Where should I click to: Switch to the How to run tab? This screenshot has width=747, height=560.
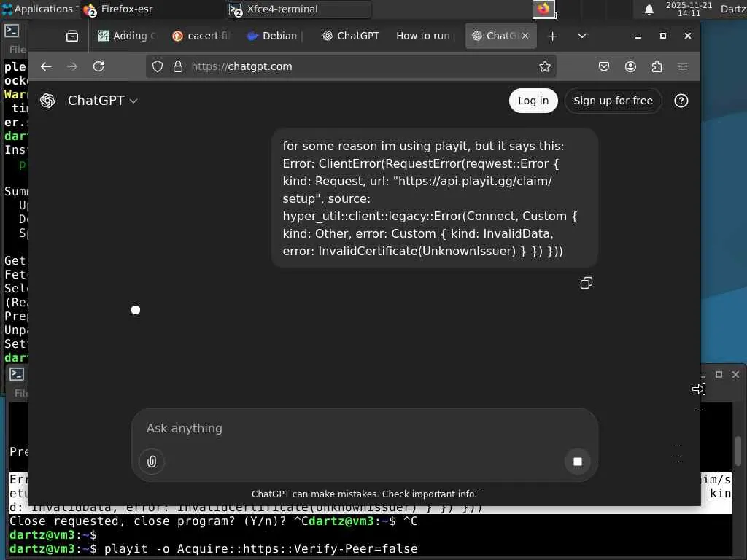[x=425, y=36]
